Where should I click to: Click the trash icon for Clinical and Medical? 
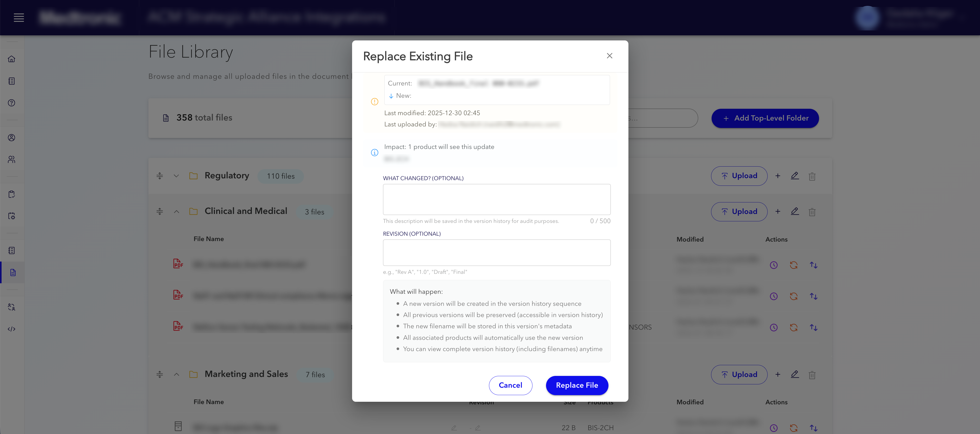click(x=812, y=212)
